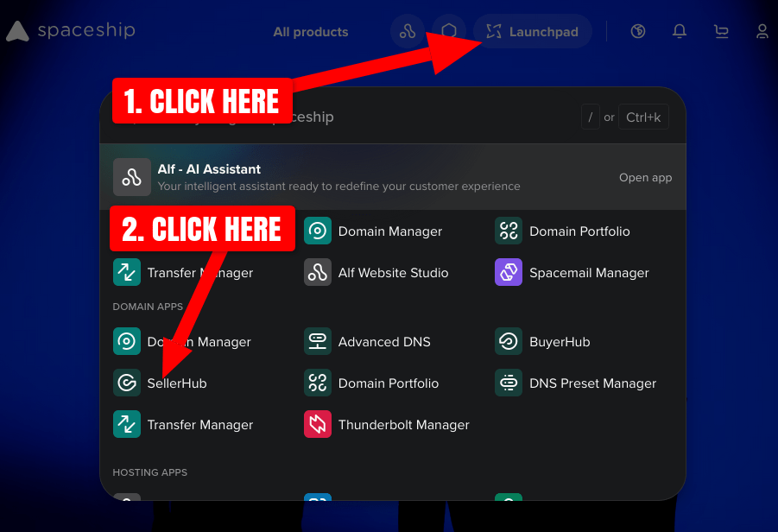
Task: Click the globe language icon
Action: pos(638,31)
